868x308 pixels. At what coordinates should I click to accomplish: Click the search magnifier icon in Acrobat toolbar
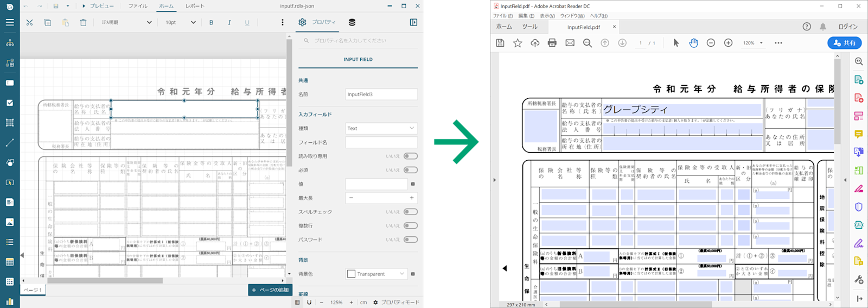[x=588, y=43]
